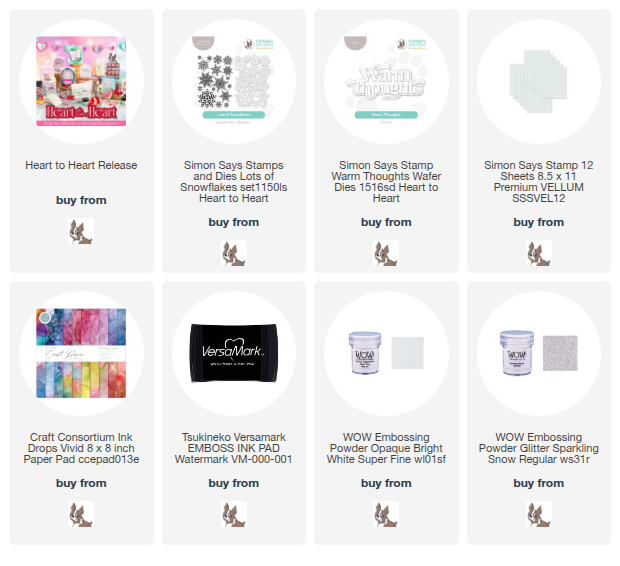620x566 pixels.
Task: Open the WOW Bright White powder image
Action: point(386,353)
